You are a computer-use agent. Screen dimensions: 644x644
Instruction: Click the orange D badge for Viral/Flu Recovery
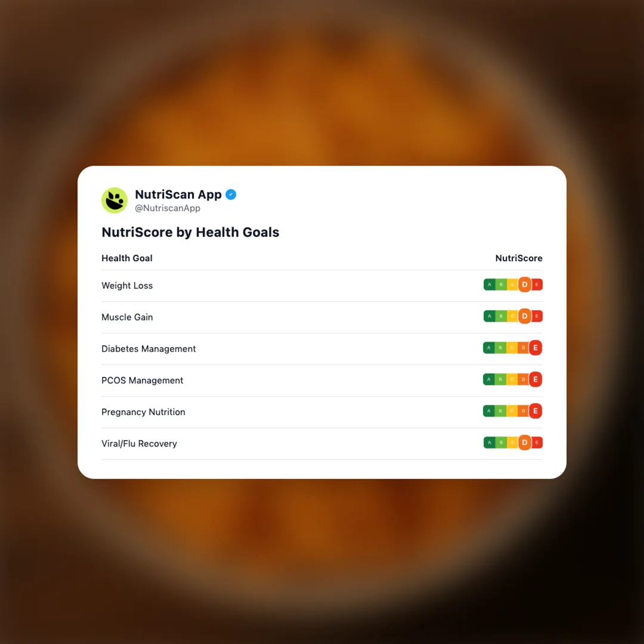coord(525,442)
